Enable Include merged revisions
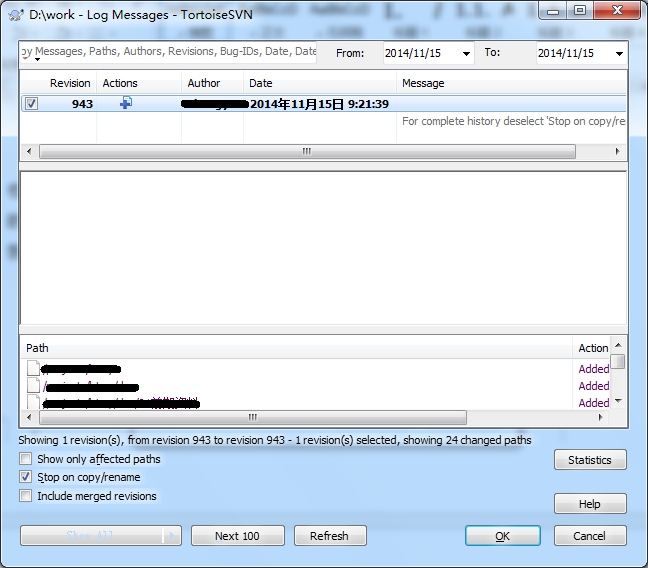Screen dimensions: 648x568 coord(26,495)
